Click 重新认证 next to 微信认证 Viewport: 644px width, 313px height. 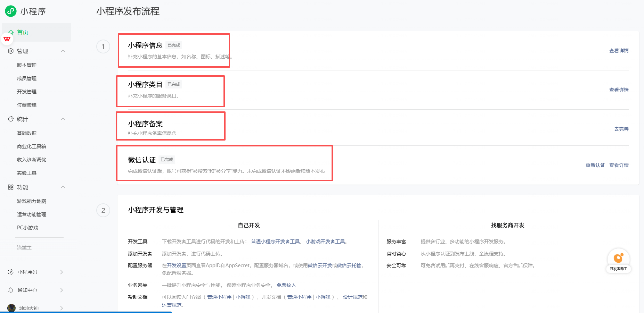595,165
